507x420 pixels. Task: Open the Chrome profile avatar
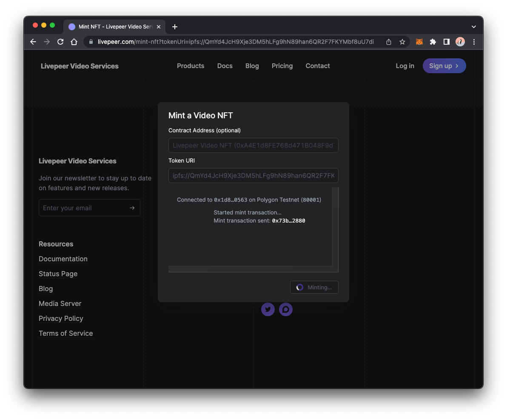tap(460, 42)
